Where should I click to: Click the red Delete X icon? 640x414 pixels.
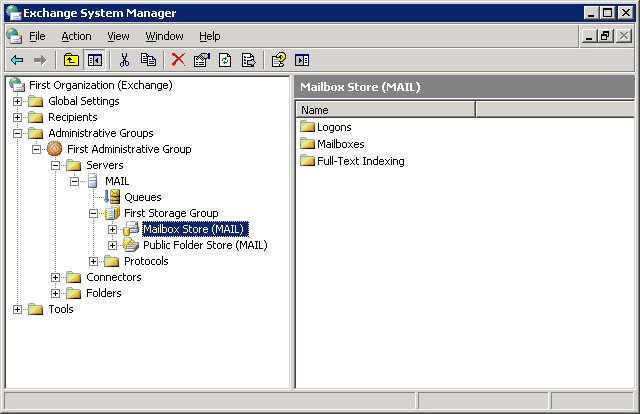(x=178, y=60)
